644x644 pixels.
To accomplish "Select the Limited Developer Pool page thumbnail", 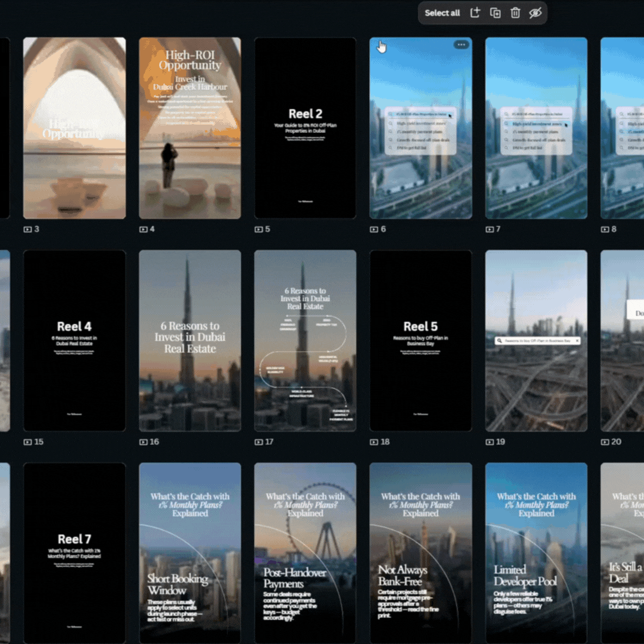I will [x=536, y=553].
